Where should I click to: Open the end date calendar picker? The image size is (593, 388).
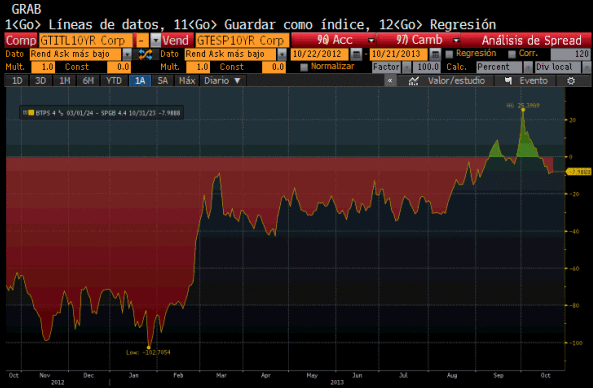point(435,54)
